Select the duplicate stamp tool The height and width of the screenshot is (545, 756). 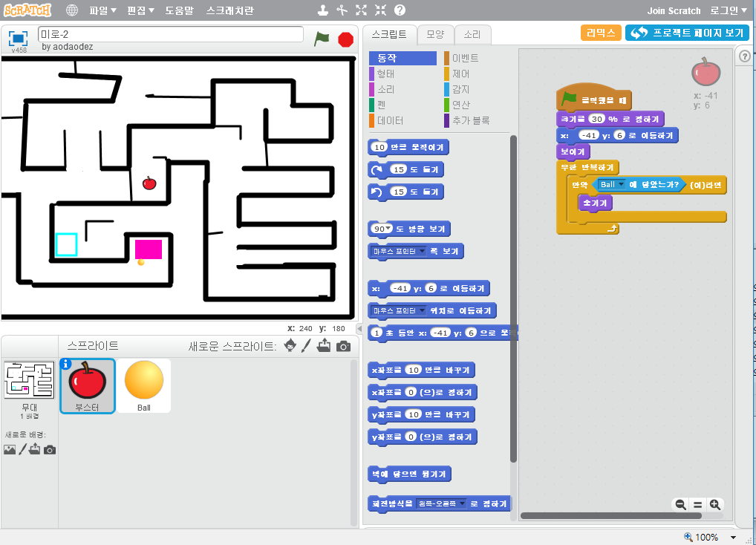tap(322, 10)
